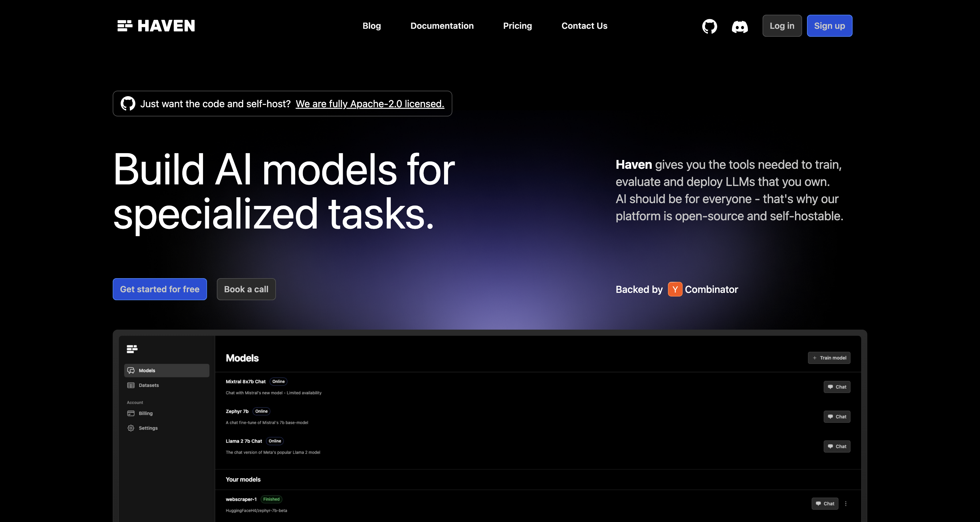
Task: Click the Datasets table icon in sidebar
Action: pos(131,385)
